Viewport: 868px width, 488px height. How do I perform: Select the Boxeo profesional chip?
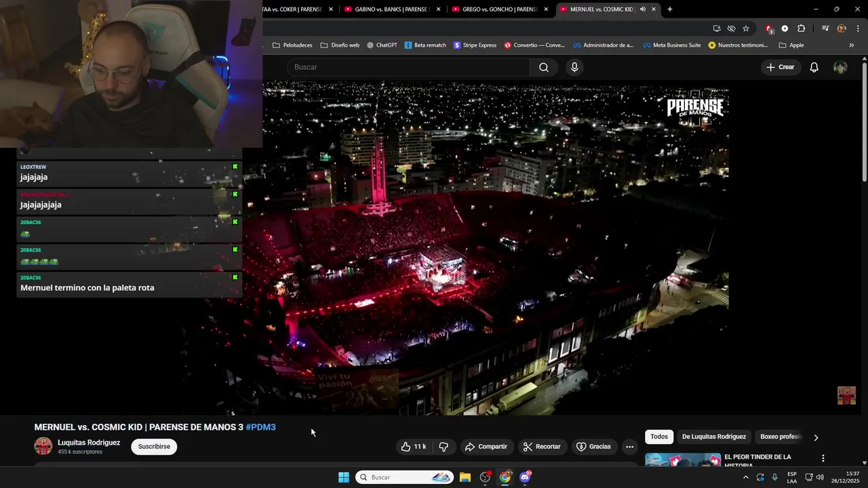pyautogui.click(x=781, y=436)
